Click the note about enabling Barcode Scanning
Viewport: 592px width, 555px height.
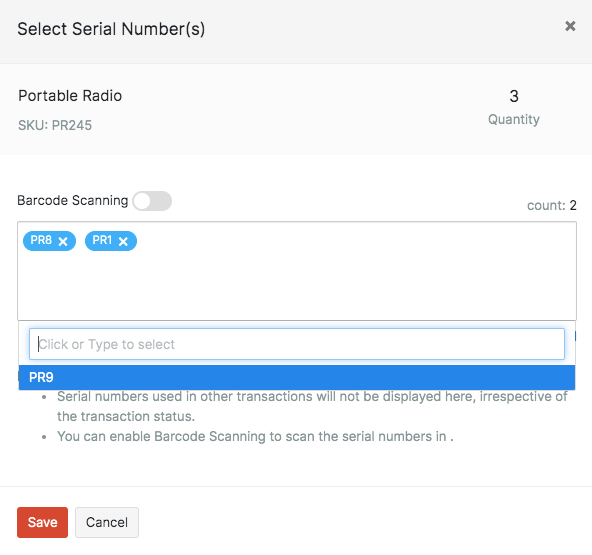(x=255, y=436)
